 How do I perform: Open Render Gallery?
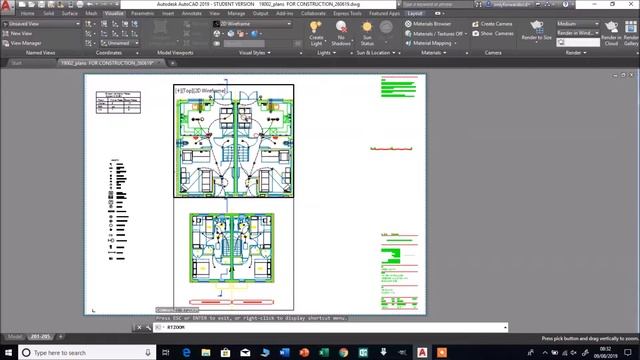click(x=631, y=33)
